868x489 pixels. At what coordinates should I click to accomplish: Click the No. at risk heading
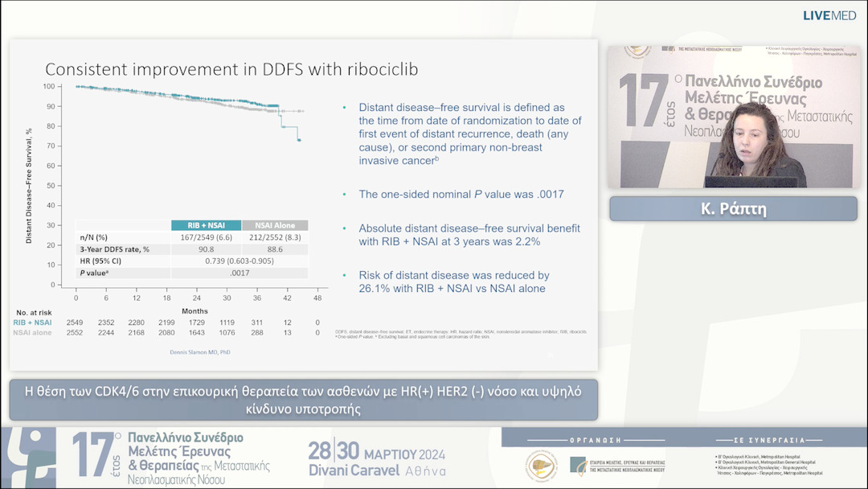pos(35,312)
